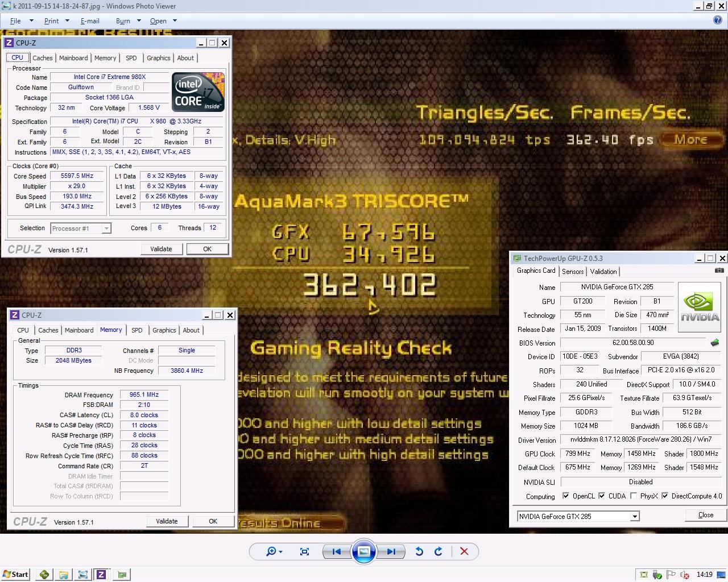Open SPD tab in lower CPU-Z window
Image resolution: width=728 pixels, height=582 pixels.
click(137, 330)
